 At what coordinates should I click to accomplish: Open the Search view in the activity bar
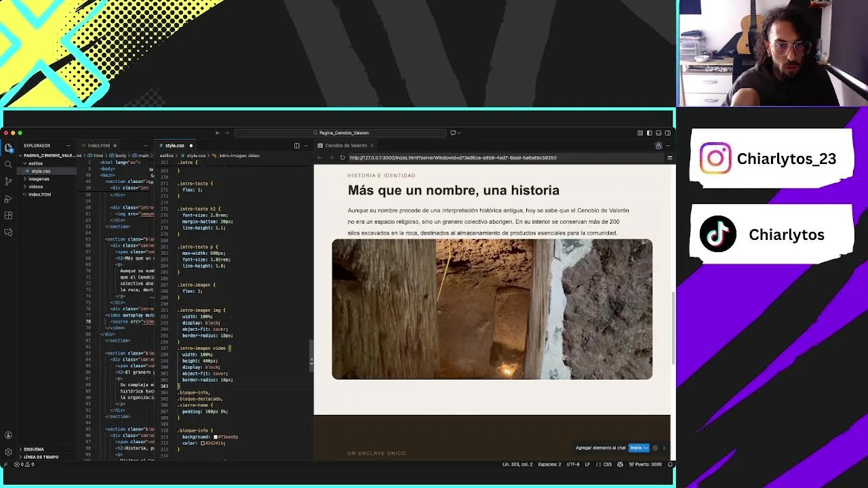[8, 164]
